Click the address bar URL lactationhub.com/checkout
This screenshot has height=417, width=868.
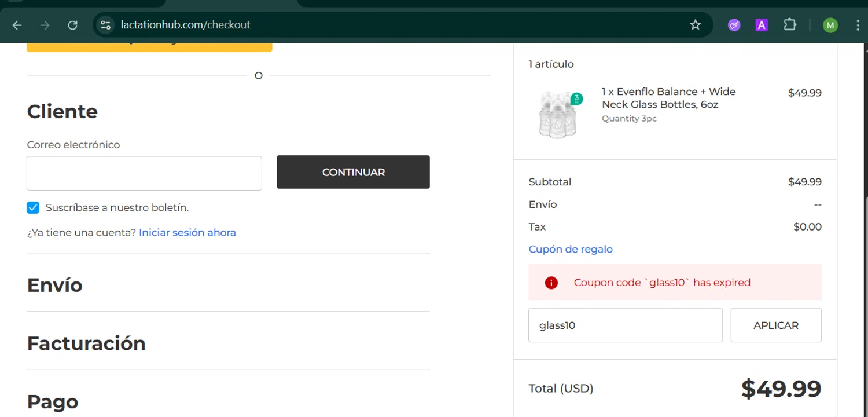[x=185, y=25]
